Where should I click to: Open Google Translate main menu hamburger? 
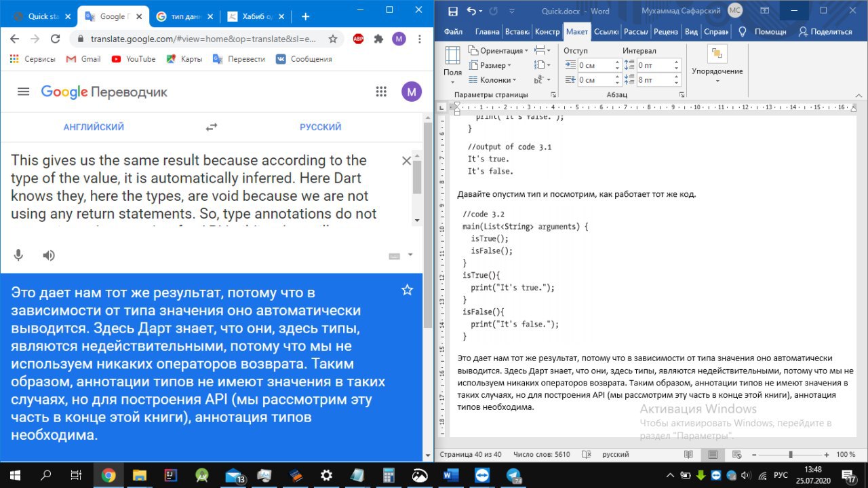23,92
